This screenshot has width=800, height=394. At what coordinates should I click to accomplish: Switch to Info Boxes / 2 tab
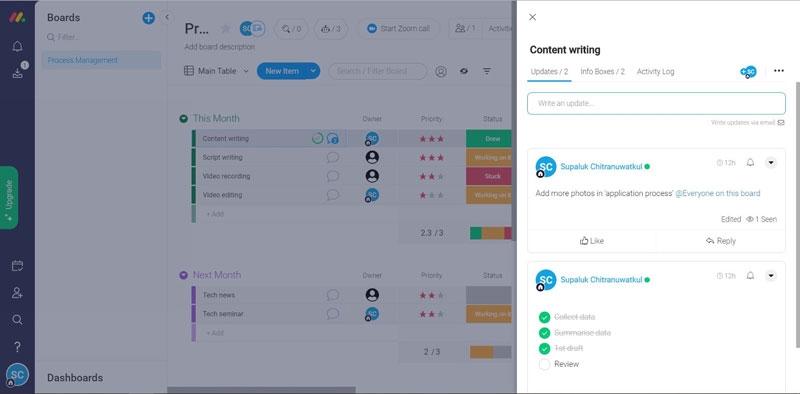603,71
